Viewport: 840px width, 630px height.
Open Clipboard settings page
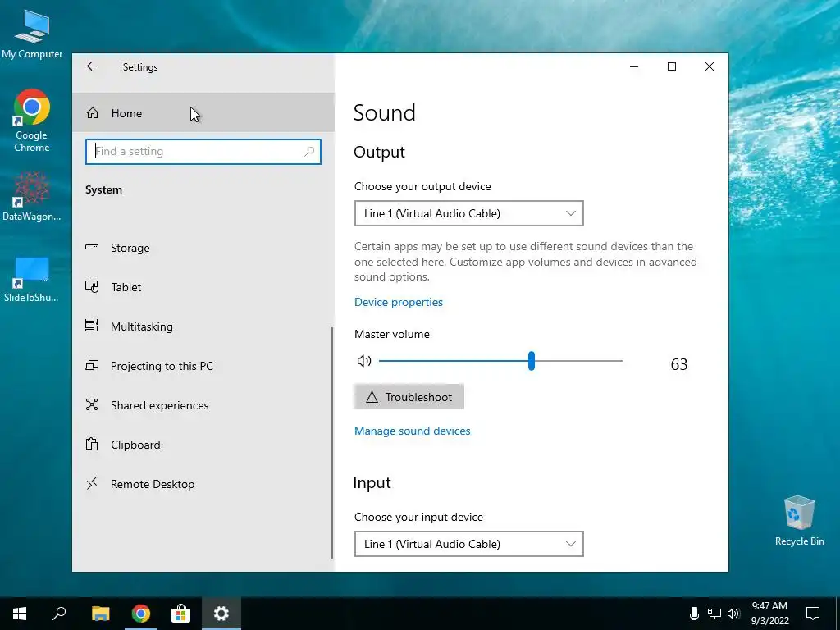pos(202,445)
